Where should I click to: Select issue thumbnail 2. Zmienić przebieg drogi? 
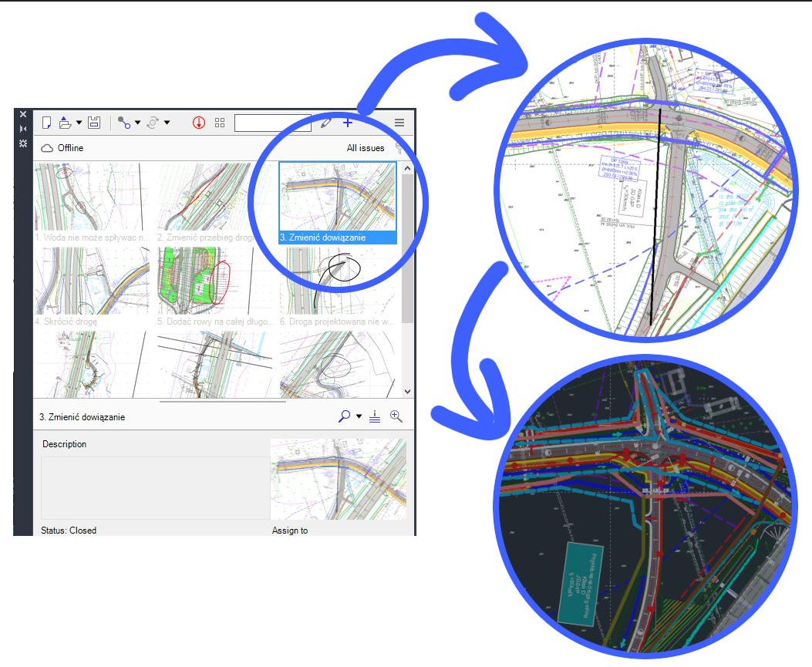214,202
